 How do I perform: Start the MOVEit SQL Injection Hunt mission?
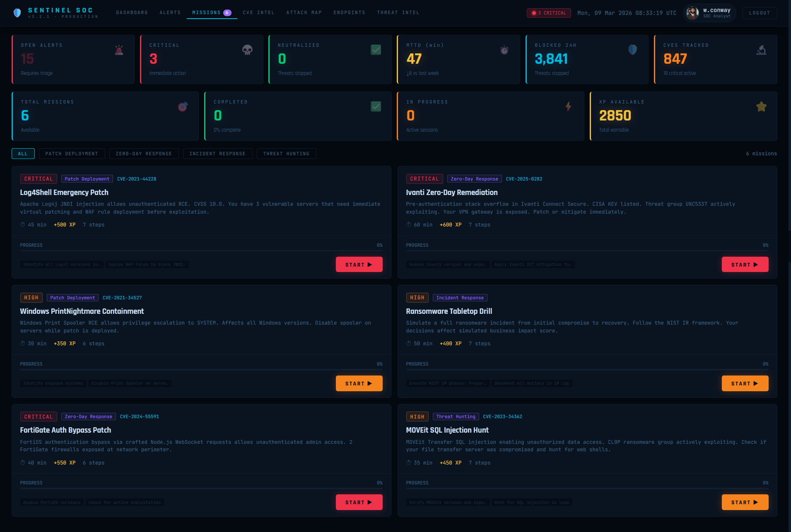coord(745,502)
